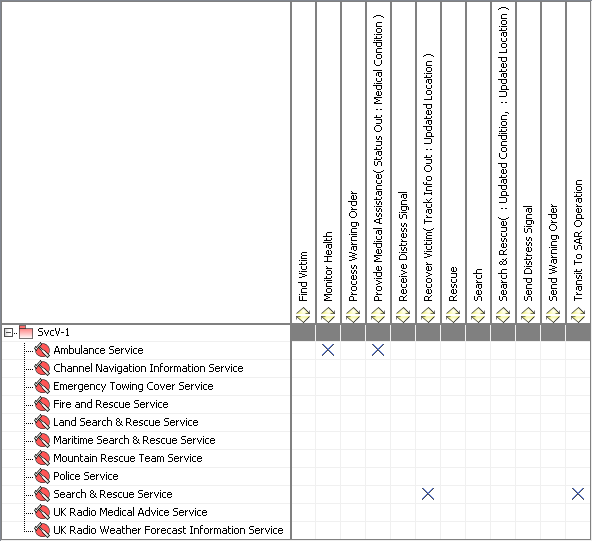Click the Emergency Towing Cover Service icon

pyautogui.click(x=42, y=386)
